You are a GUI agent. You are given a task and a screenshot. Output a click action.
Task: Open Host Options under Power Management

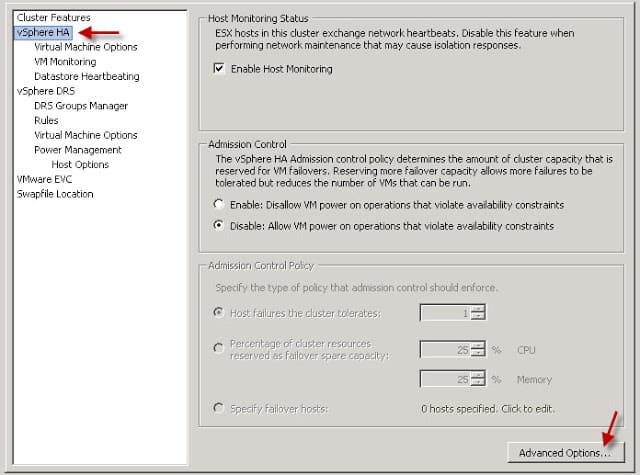point(80,164)
